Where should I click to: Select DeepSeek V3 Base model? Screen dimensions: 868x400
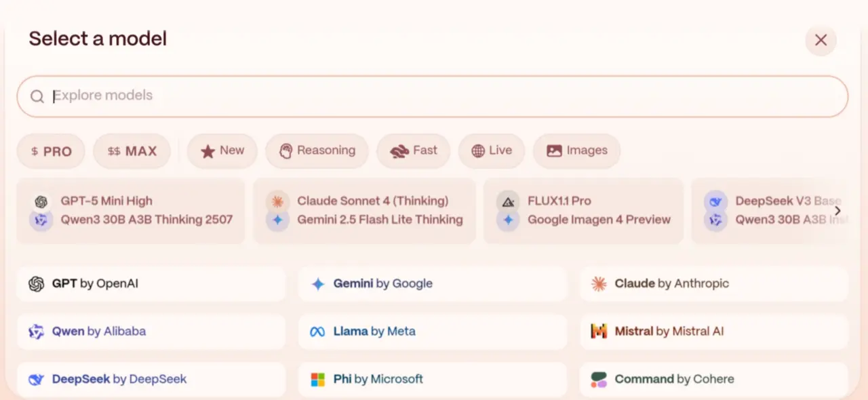[x=788, y=201]
